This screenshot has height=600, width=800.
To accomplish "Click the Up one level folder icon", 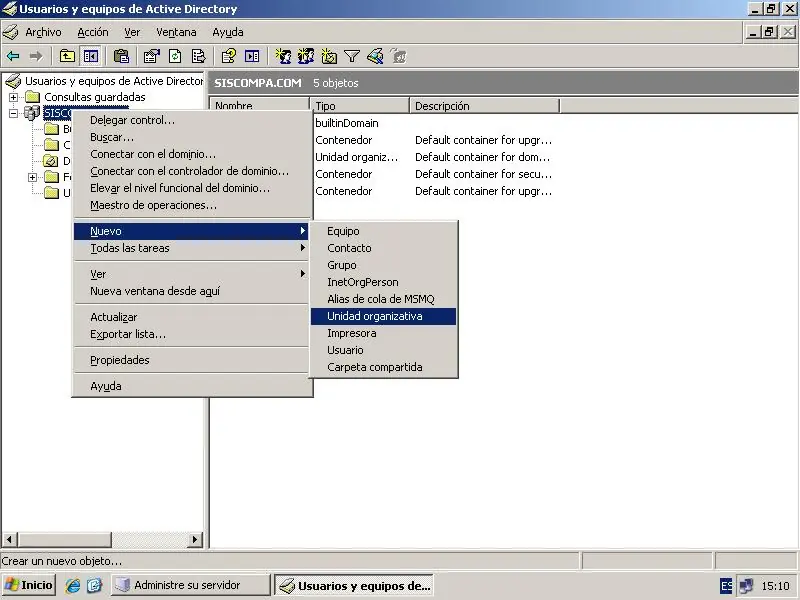I will (x=67, y=56).
